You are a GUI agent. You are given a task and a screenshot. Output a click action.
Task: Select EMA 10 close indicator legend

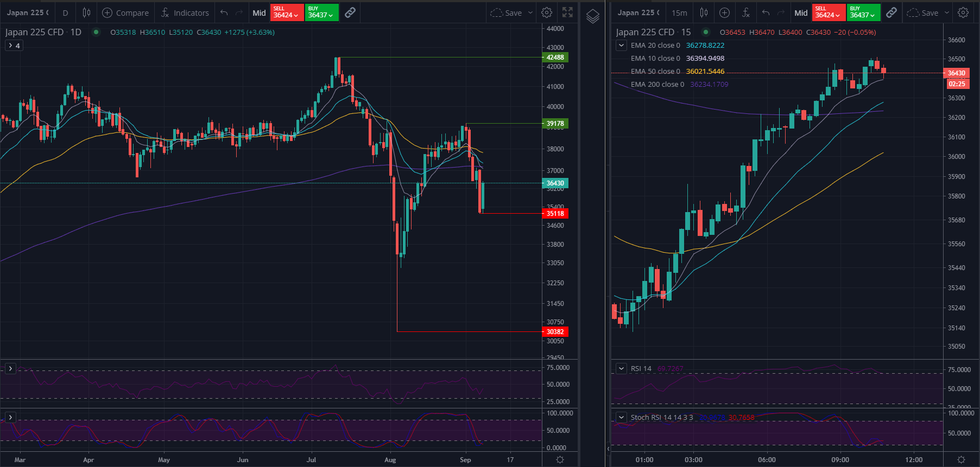coord(655,59)
